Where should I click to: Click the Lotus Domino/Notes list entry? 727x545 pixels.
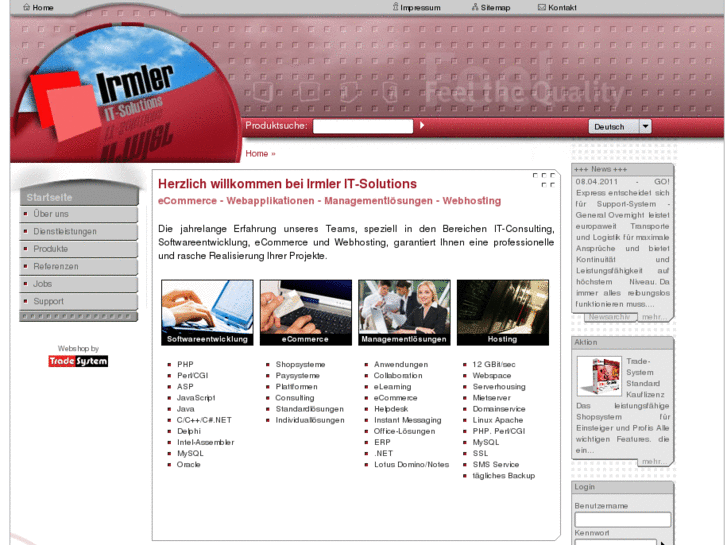point(411,465)
